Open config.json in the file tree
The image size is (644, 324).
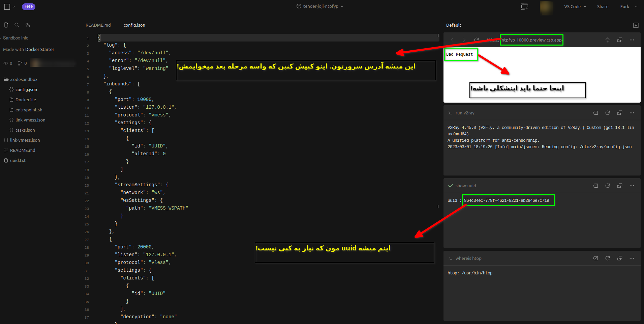point(26,90)
